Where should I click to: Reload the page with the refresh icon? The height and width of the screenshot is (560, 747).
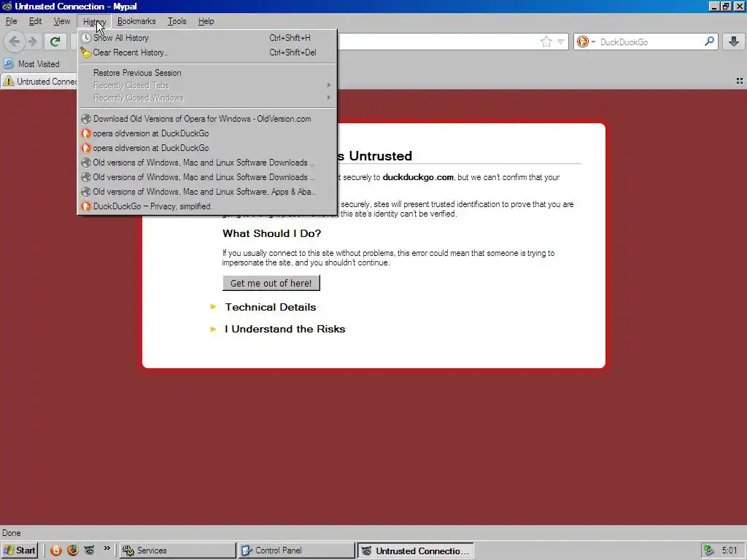[x=55, y=42]
